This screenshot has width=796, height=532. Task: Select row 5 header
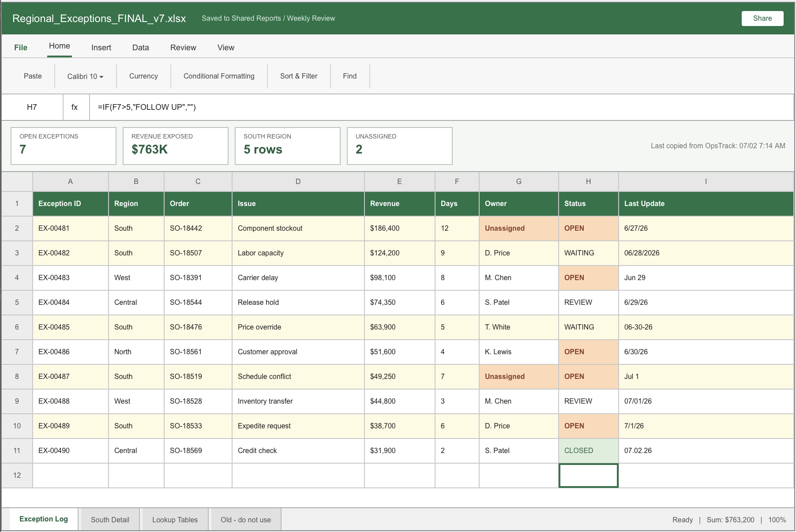(x=17, y=302)
